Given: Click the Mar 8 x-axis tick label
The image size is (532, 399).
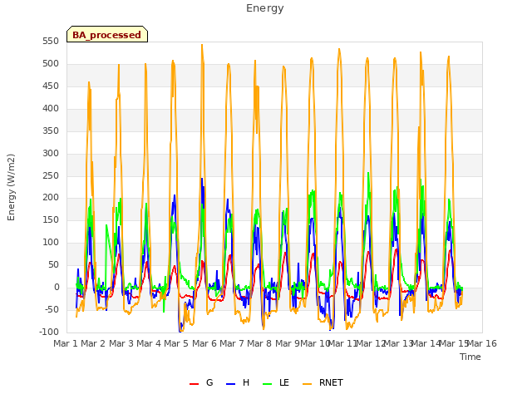Looking at the screenshot, I should pyautogui.click(x=259, y=343).
